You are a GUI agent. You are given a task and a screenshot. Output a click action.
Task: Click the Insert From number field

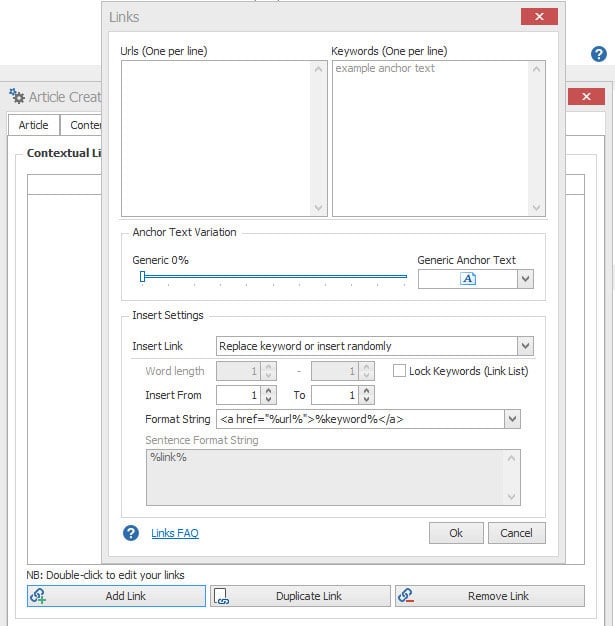pos(238,395)
